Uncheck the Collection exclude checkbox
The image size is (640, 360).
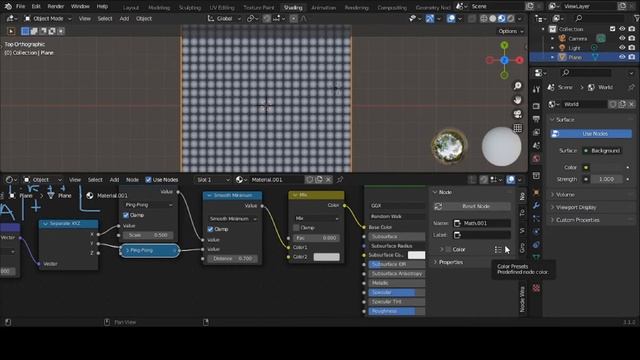612,29
